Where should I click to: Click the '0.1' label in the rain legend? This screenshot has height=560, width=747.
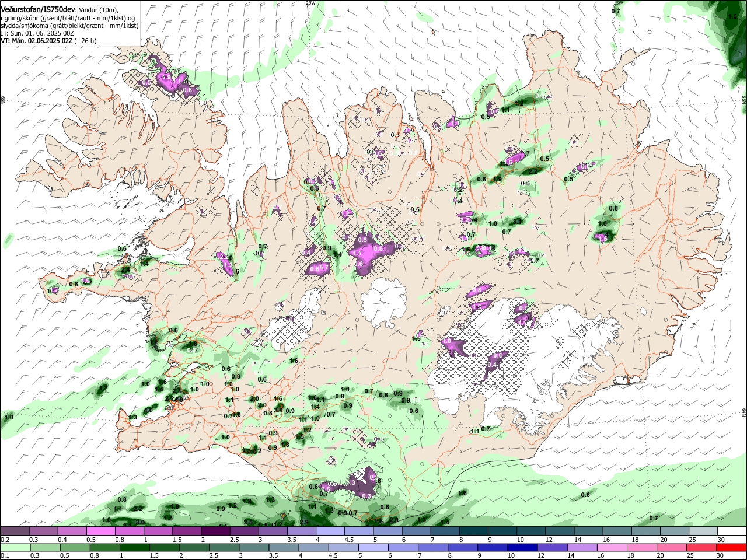click(5, 556)
